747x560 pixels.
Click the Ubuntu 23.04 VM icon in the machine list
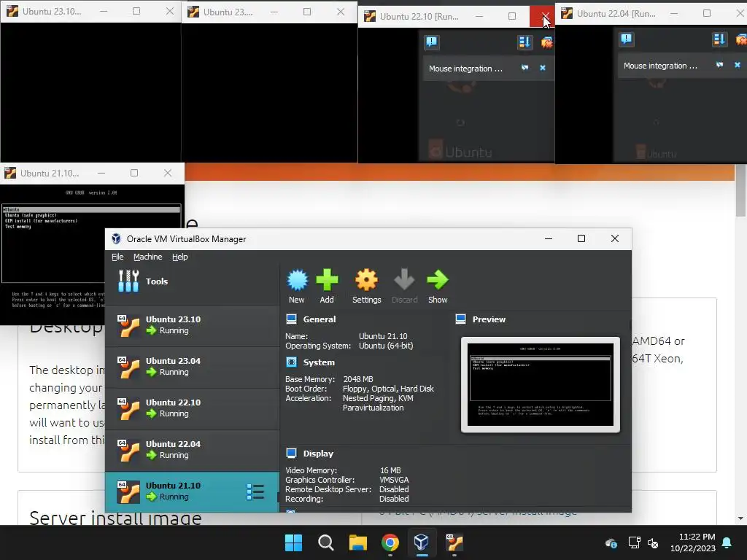click(128, 367)
